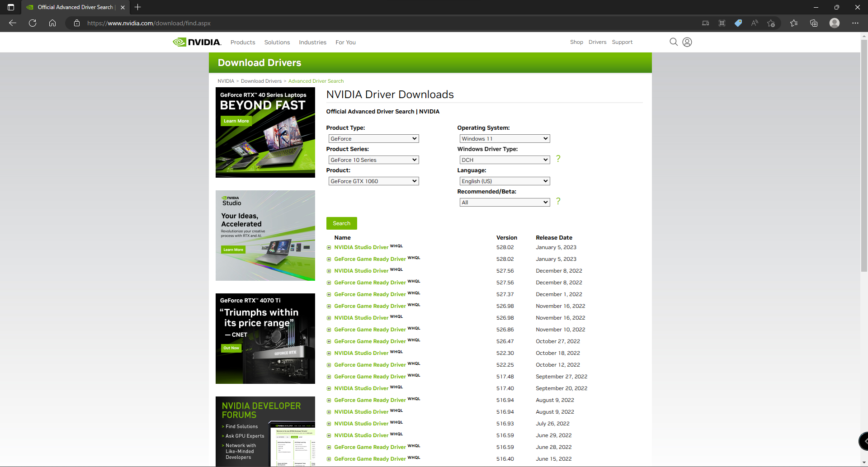Screen dimensions: 868x467
Task: Open Game Ready Driver November 16 link
Action: click(x=370, y=306)
